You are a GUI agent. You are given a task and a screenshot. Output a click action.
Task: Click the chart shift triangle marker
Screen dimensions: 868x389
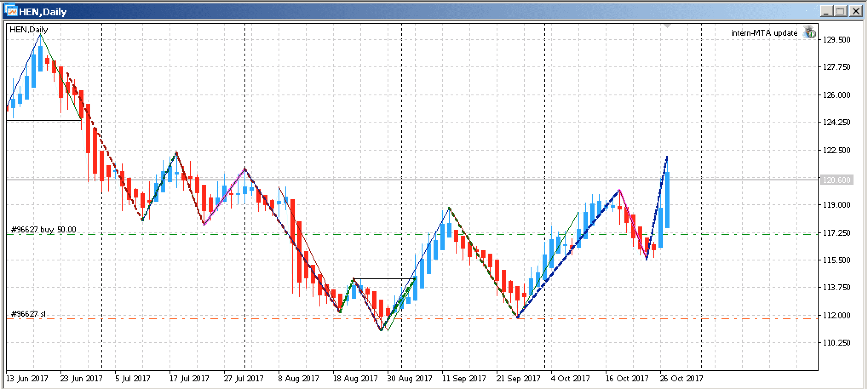pos(667,26)
